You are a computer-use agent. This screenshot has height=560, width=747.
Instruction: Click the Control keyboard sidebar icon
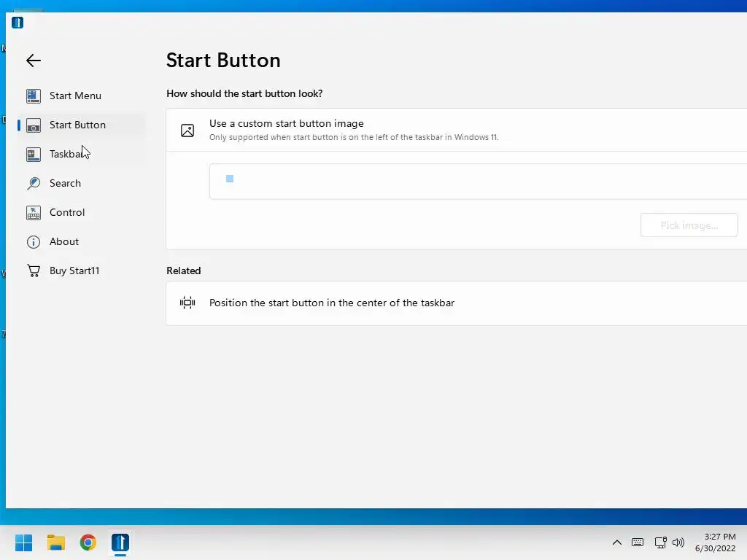click(x=34, y=212)
